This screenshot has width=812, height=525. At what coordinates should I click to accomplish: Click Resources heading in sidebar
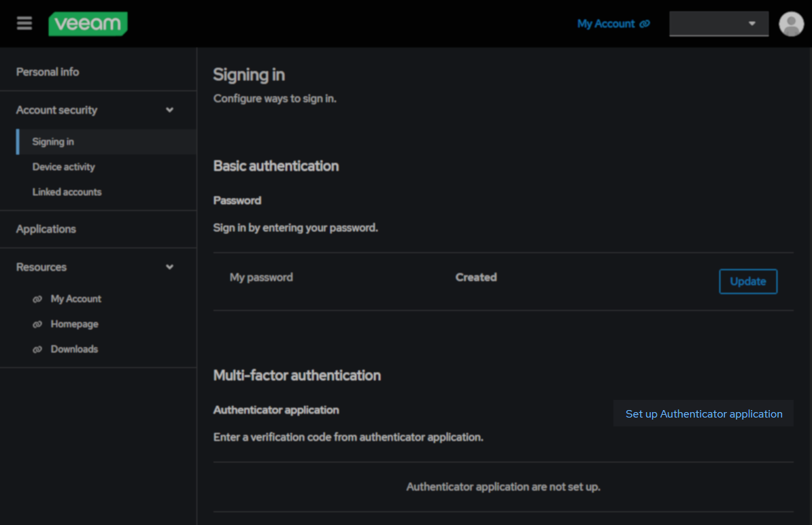point(41,267)
